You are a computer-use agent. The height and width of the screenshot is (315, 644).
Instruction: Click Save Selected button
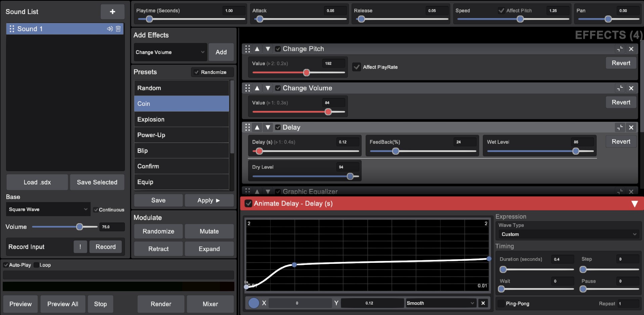pos(97,182)
